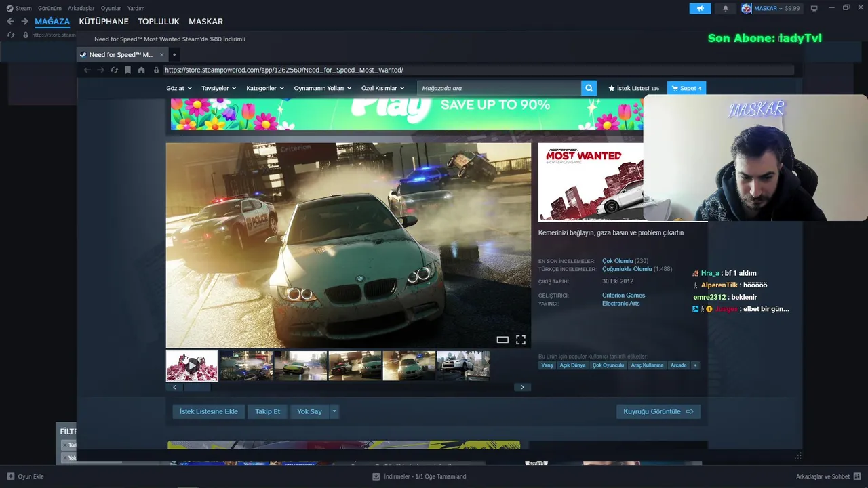Click the thumbnail strip right arrow
The image size is (868, 488).
pos(522,387)
